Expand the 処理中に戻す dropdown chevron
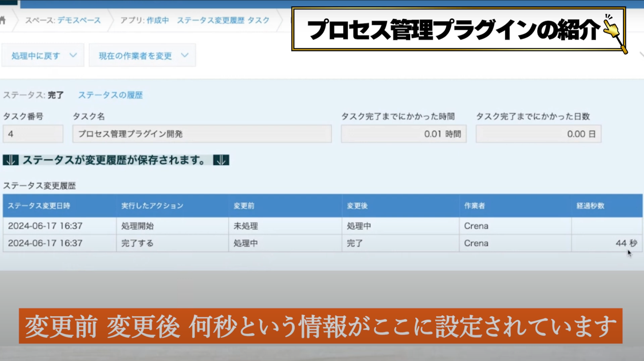Viewport: 644px width, 361px height. tap(73, 55)
